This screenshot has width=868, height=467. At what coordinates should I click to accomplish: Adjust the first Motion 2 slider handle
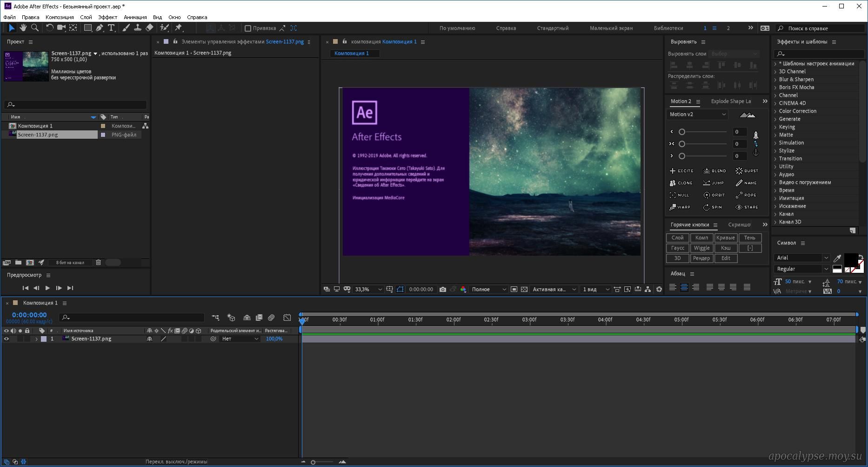click(x=682, y=132)
